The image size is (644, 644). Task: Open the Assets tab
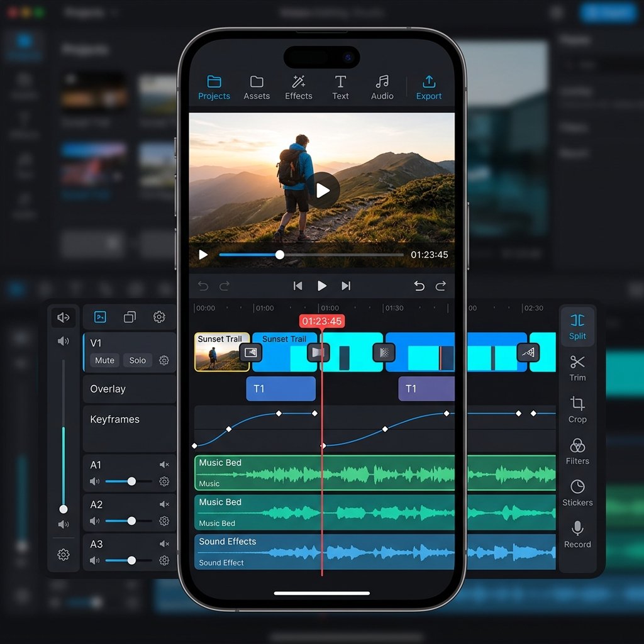tap(257, 88)
